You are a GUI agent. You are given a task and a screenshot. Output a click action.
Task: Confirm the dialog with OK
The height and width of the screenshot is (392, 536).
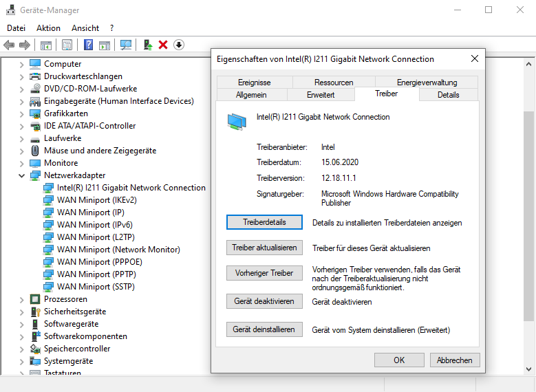tap(399, 360)
